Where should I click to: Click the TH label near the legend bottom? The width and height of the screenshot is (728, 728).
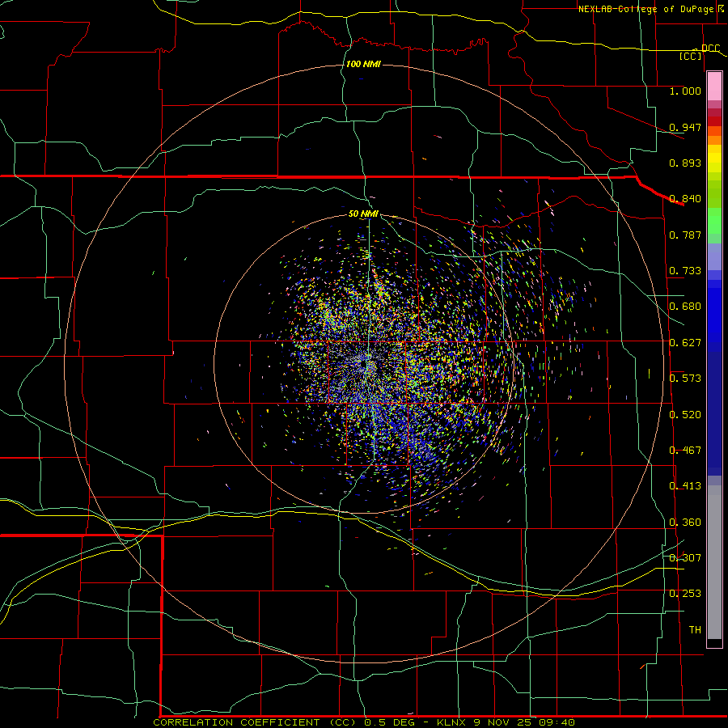695,630
